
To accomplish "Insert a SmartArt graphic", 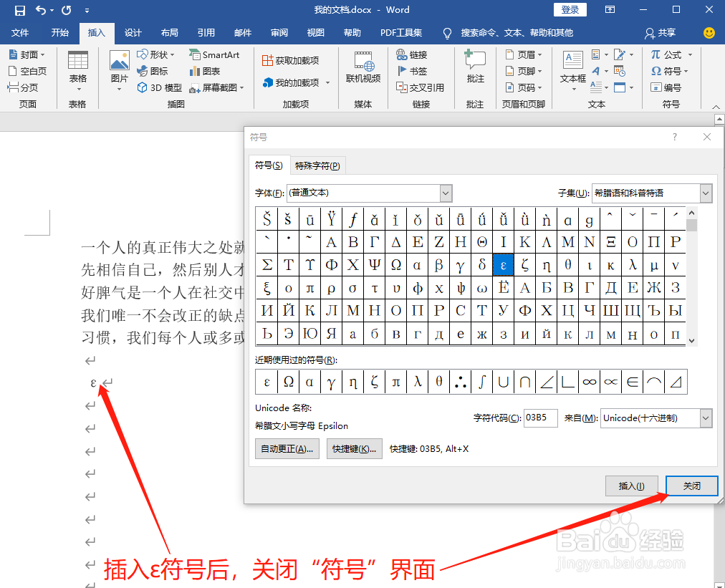I will (214, 54).
